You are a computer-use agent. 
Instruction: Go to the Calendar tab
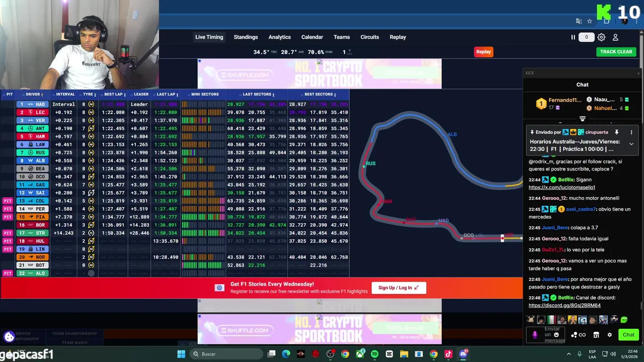click(x=312, y=37)
